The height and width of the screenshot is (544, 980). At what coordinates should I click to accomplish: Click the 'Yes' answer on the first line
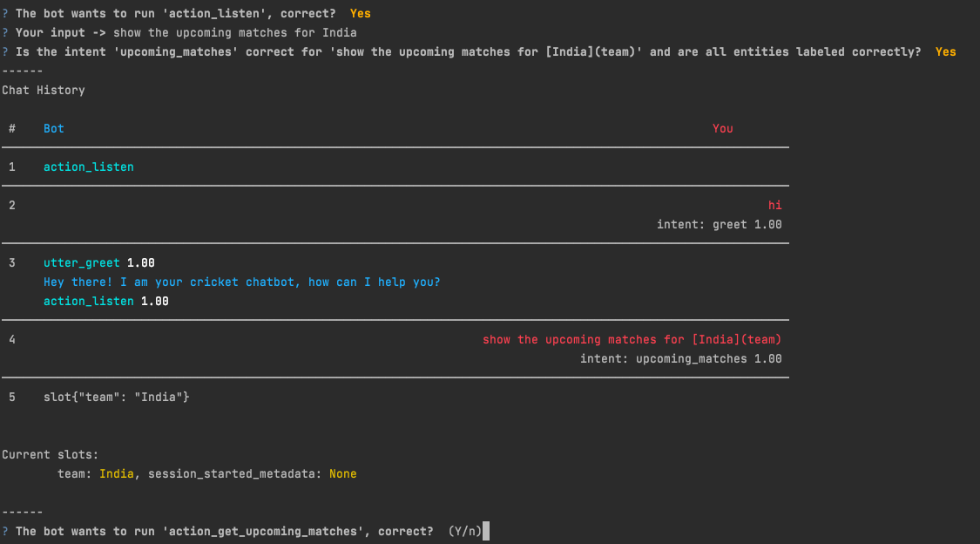pos(360,13)
